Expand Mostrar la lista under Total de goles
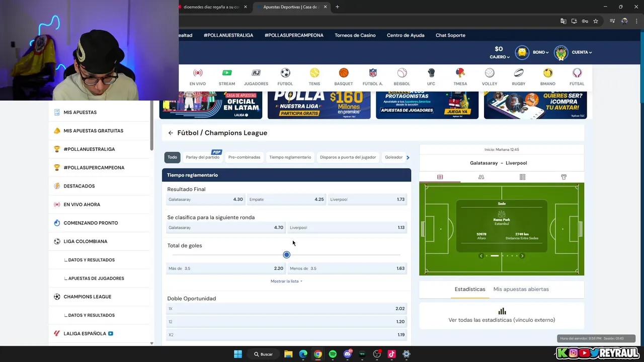 pyautogui.click(x=287, y=281)
